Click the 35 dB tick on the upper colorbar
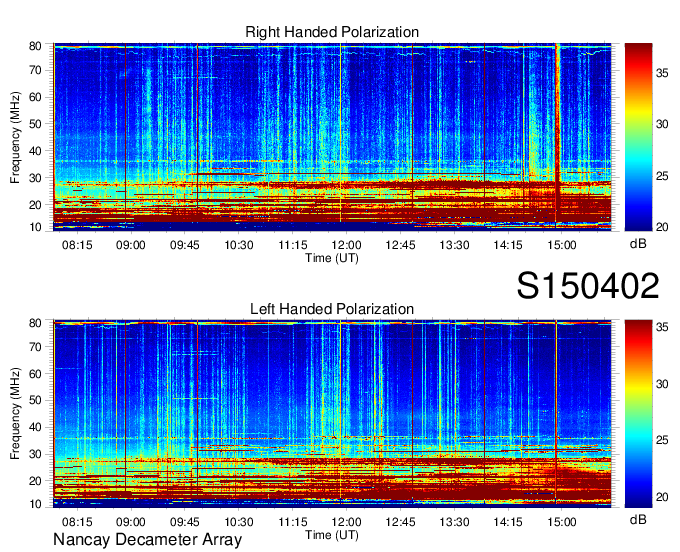The width and height of the screenshot is (680, 552). (662, 72)
